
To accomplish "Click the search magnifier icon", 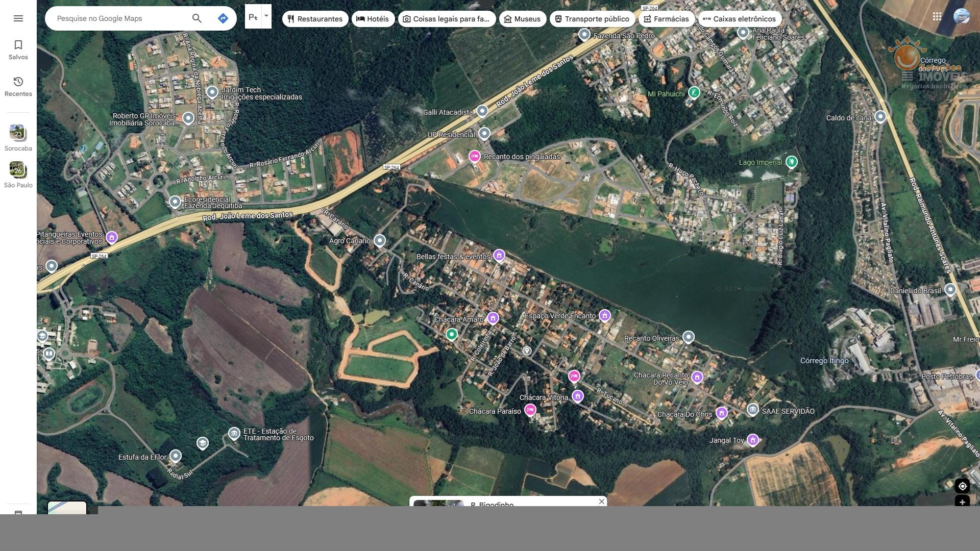I will 197,18.
